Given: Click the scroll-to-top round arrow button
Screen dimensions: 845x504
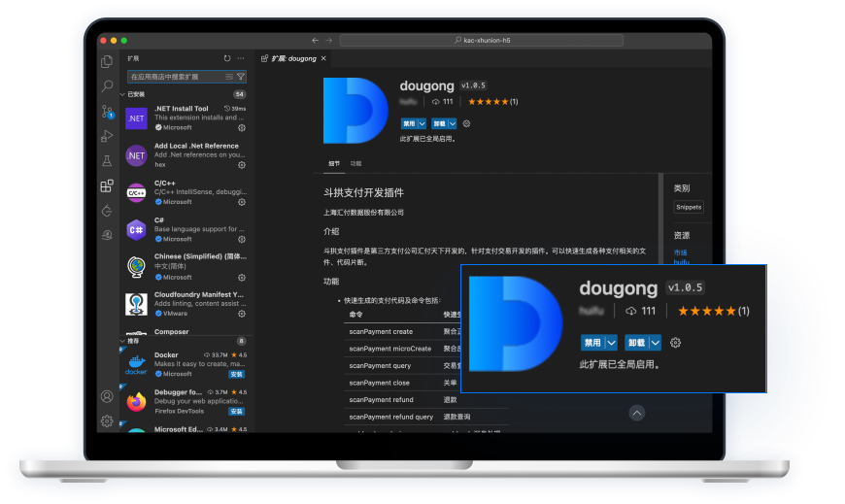Looking at the screenshot, I should pyautogui.click(x=637, y=413).
